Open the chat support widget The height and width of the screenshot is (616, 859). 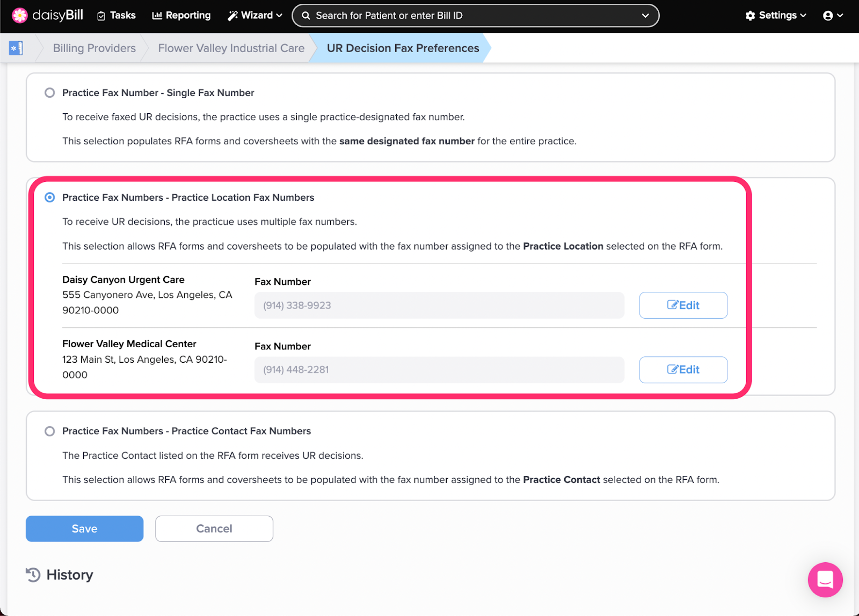(825, 580)
